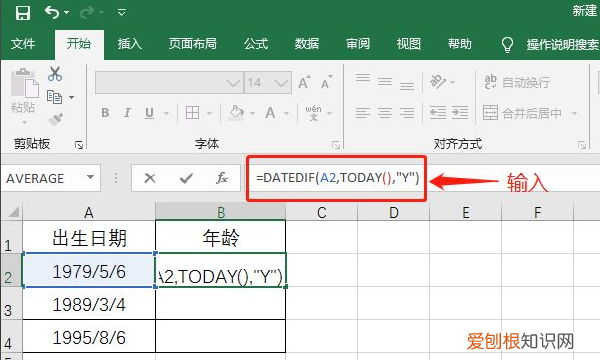Click Bottom Align icon
The height and width of the screenshot is (360, 600).
point(407,85)
